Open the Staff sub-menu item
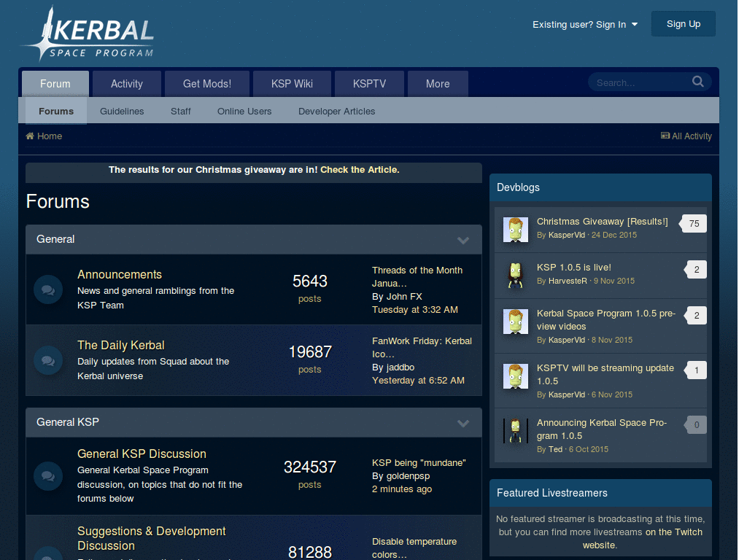Screen dimensions: 747x560 tap(181, 111)
